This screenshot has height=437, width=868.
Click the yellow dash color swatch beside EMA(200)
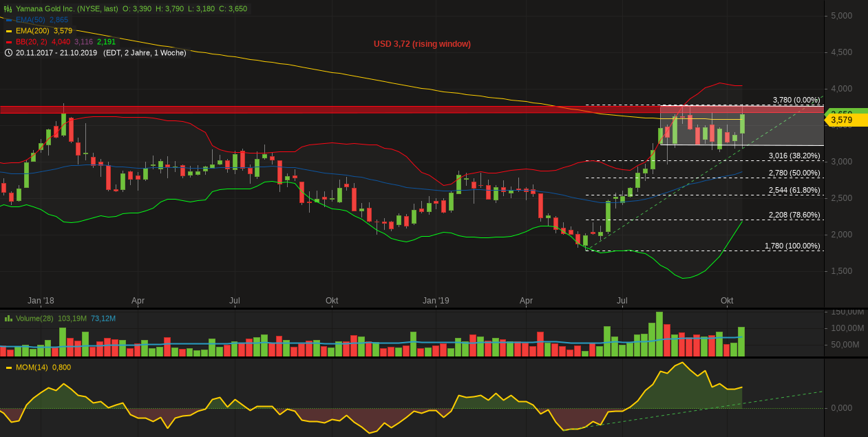pos(8,31)
